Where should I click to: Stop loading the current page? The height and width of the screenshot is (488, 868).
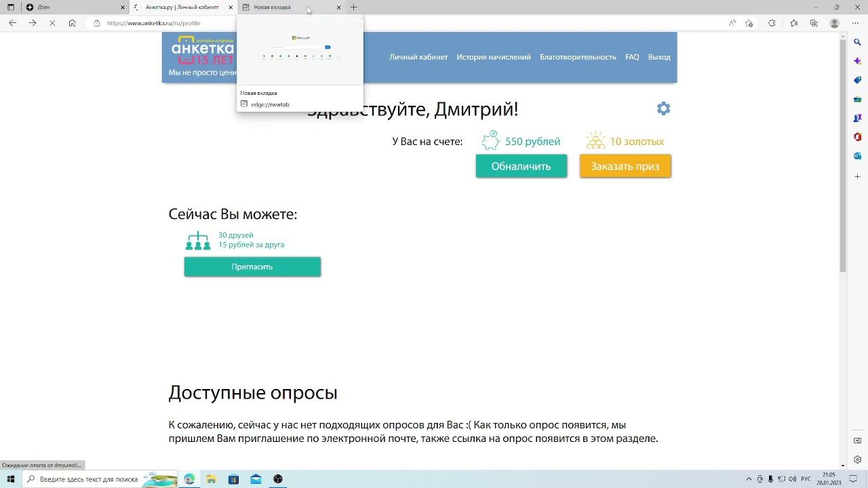tap(52, 23)
